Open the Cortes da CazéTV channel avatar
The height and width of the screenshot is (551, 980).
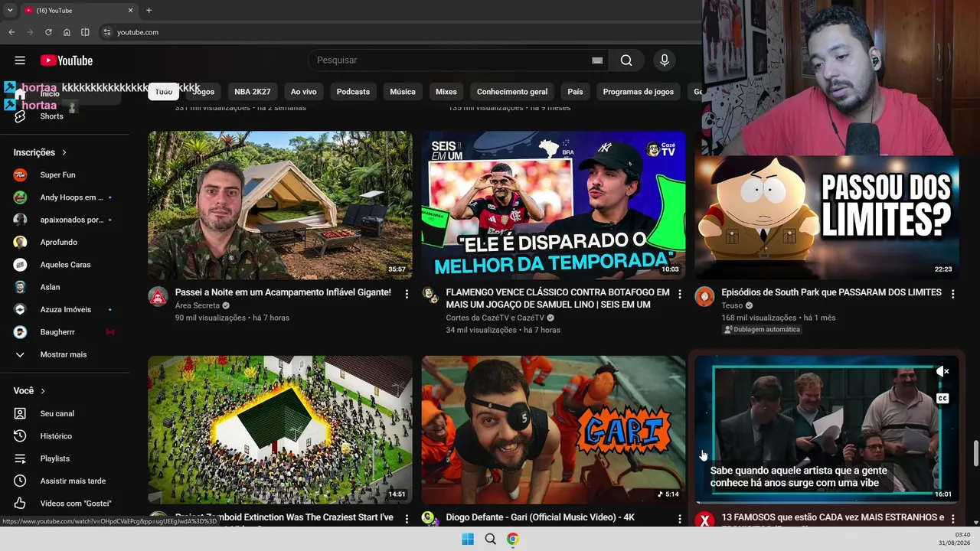tap(430, 296)
